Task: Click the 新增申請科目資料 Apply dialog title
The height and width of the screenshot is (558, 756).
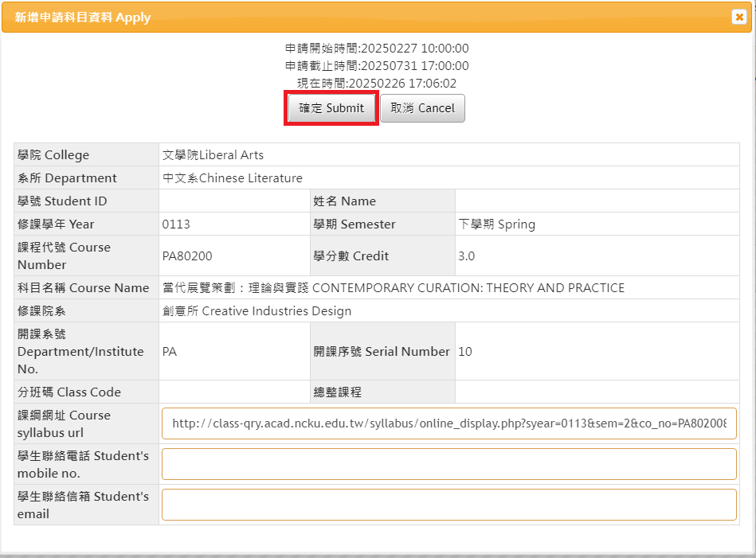Action: tap(83, 18)
